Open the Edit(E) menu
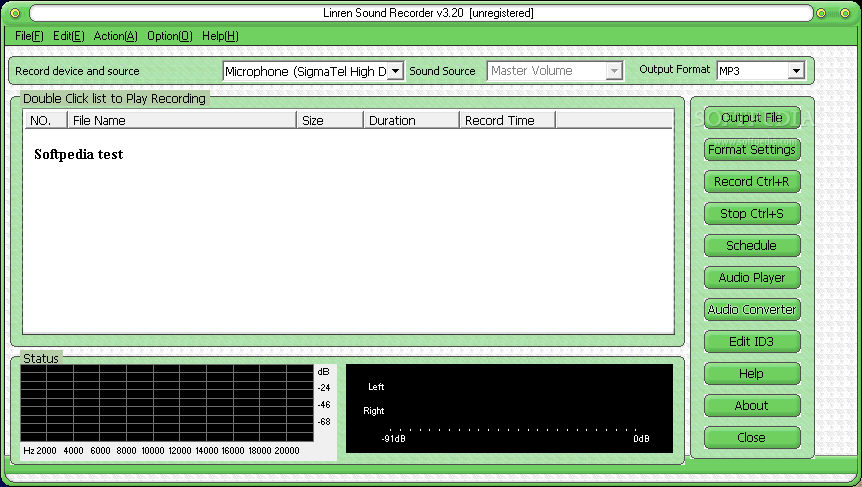The width and height of the screenshot is (862, 487). click(69, 36)
